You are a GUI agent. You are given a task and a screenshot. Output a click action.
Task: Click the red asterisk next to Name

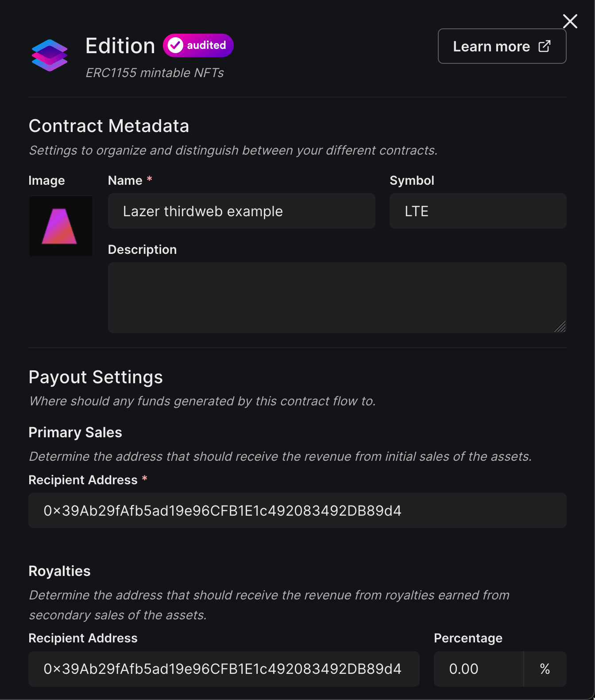149,179
